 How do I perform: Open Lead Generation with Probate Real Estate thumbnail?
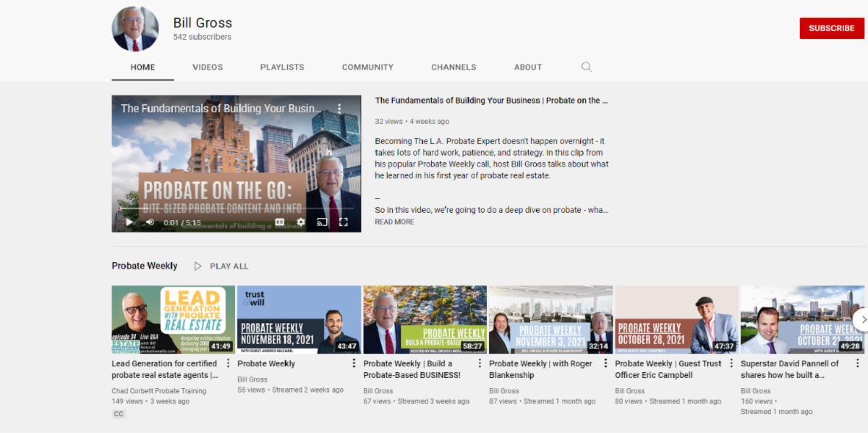click(x=174, y=319)
